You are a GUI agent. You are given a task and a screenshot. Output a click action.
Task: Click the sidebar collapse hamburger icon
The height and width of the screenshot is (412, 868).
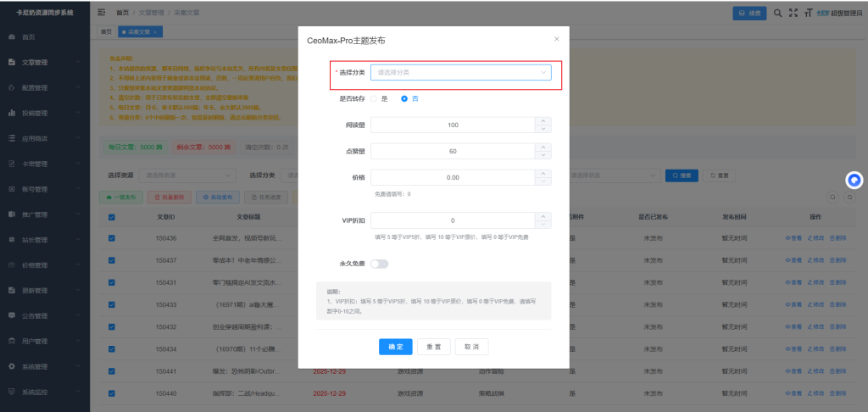(x=102, y=12)
